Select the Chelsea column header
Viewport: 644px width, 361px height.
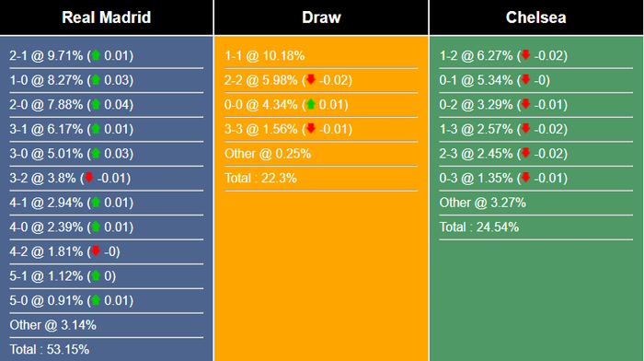click(x=536, y=17)
